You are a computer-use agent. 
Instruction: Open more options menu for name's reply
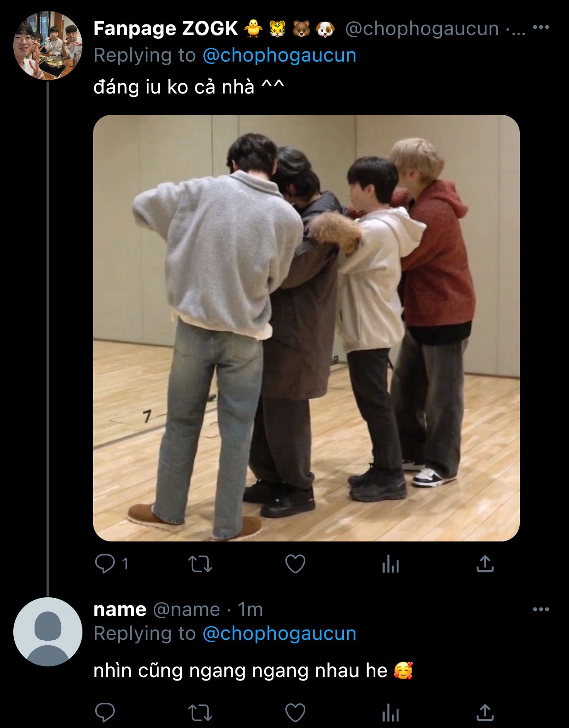coord(541,610)
